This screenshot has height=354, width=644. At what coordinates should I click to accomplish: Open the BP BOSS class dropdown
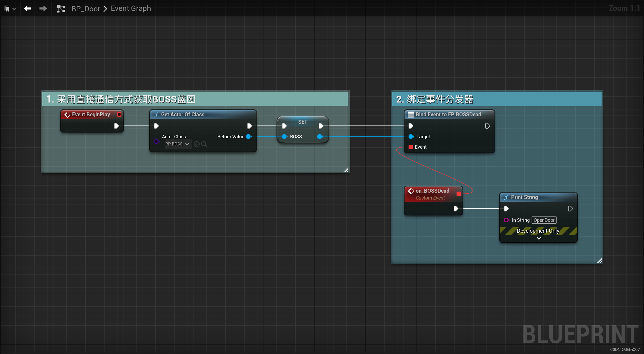(x=177, y=144)
